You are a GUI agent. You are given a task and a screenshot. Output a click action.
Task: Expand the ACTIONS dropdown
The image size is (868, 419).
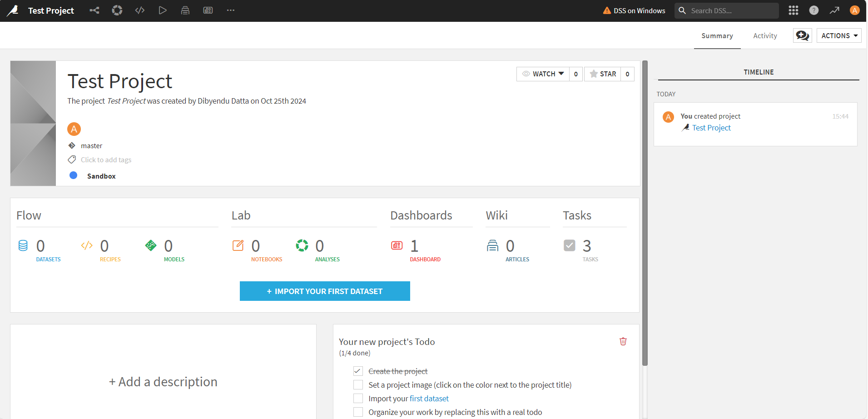point(838,35)
